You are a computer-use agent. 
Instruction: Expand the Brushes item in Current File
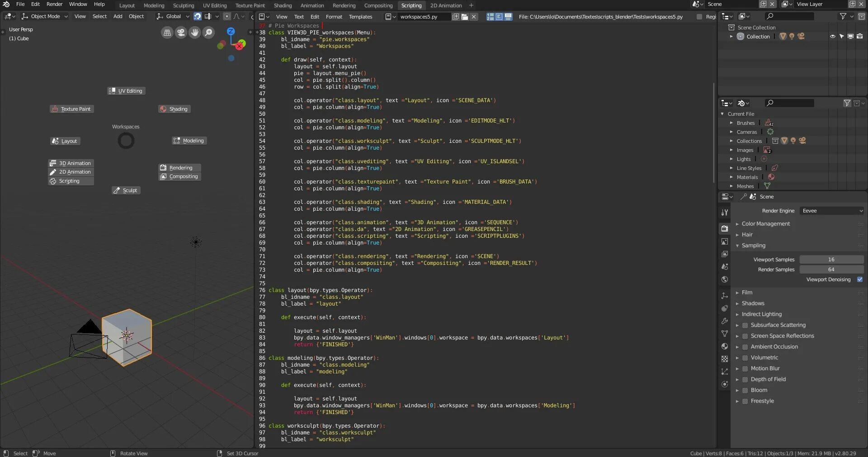pyautogui.click(x=731, y=123)
